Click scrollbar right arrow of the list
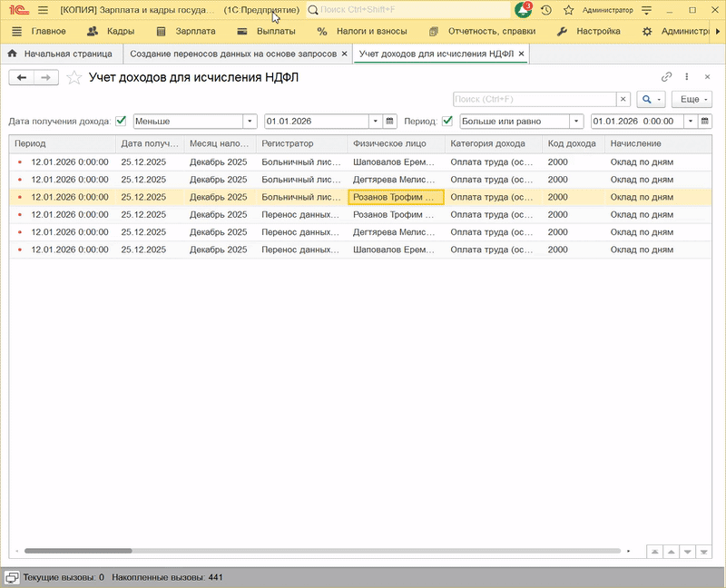The width and height of the screenshot is (726, 588). coord(628,551)
